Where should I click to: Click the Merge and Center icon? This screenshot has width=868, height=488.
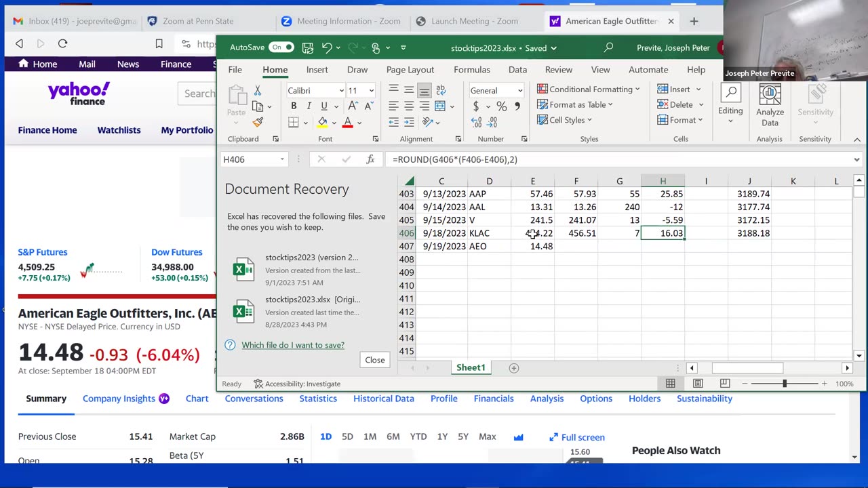tap(440, 106)
